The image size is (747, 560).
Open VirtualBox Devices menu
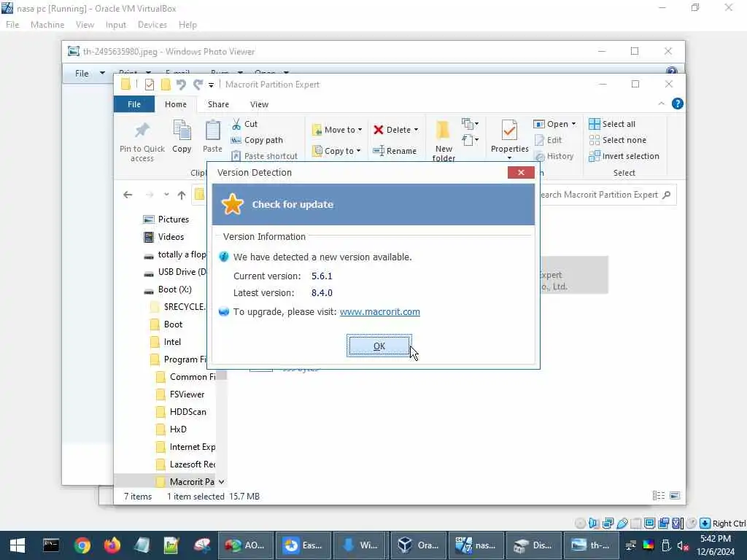pyautogui.click(x=152, y=25)
